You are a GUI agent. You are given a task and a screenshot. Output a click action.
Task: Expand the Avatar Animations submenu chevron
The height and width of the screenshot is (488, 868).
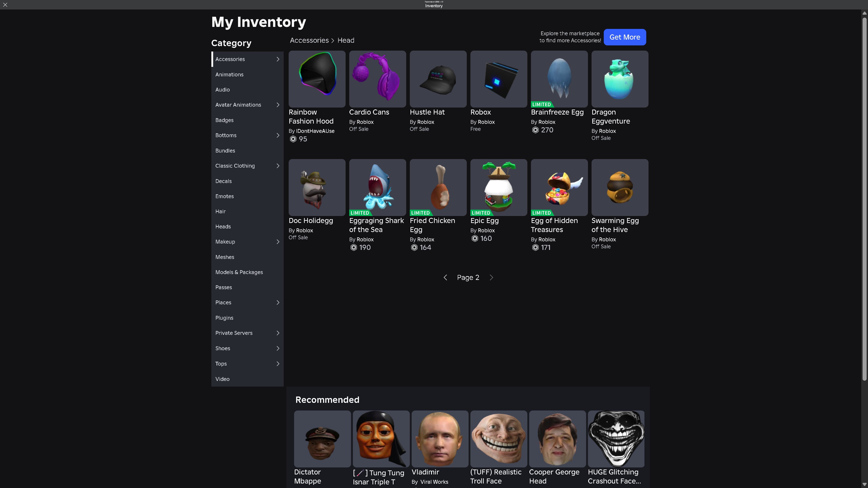pos(278,105)
